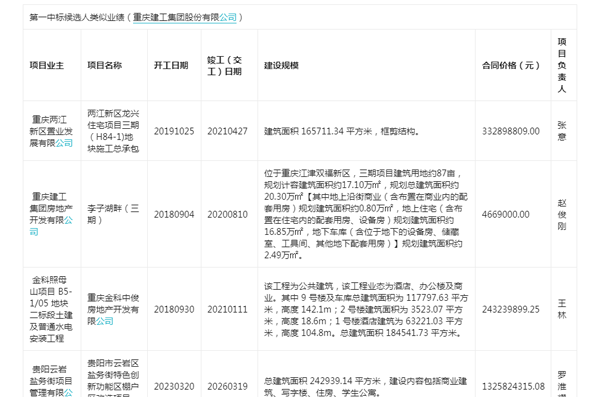Click start date 20191025
Image resolution: width=600 pixels, height=397 pixels.
click(x=174, y=131)
